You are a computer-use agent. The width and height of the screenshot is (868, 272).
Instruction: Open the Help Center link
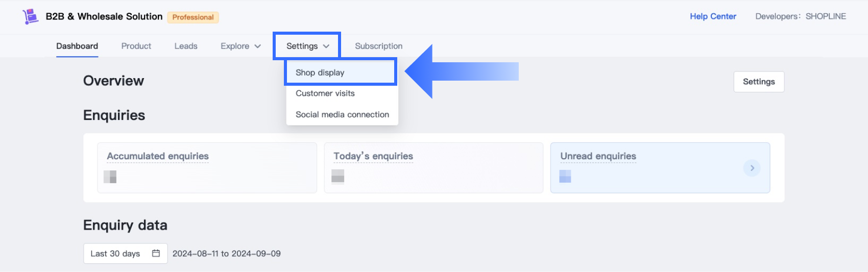coord(713,16)
